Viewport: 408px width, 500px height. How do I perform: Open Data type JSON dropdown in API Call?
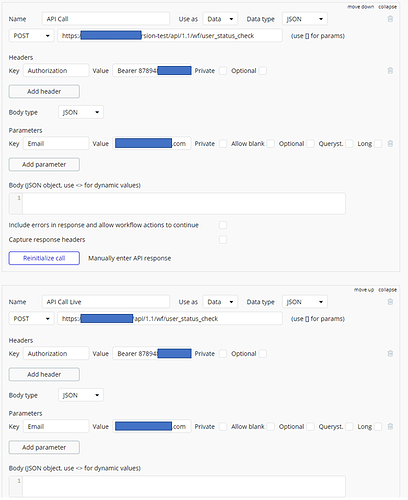click(305, 19)
